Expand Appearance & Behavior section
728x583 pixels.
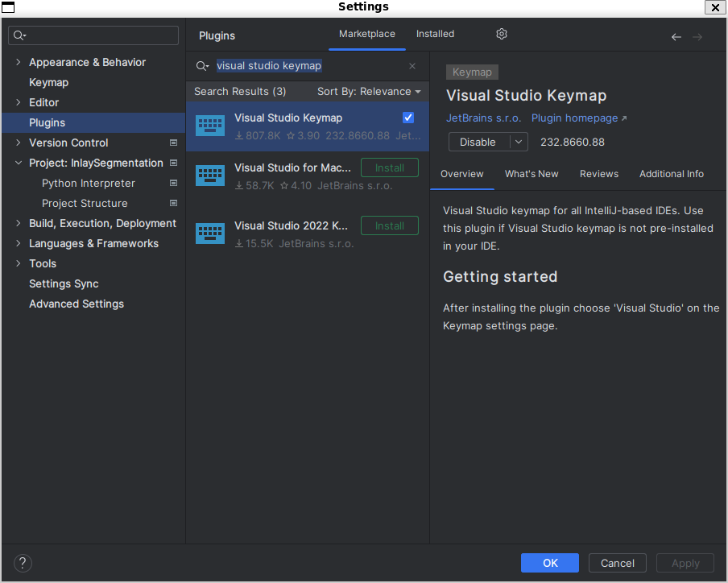(x=18, y=62)
